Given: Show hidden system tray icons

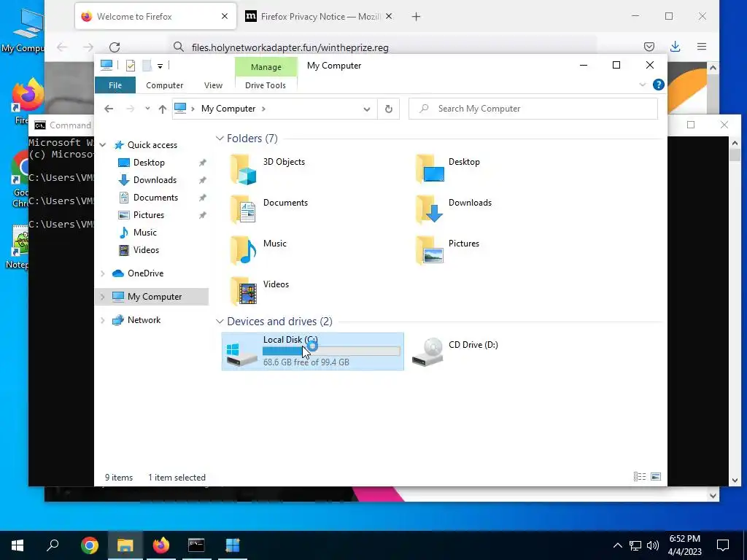Looking at the screenshot, I should pyautogui.click(x=617, y=545).
